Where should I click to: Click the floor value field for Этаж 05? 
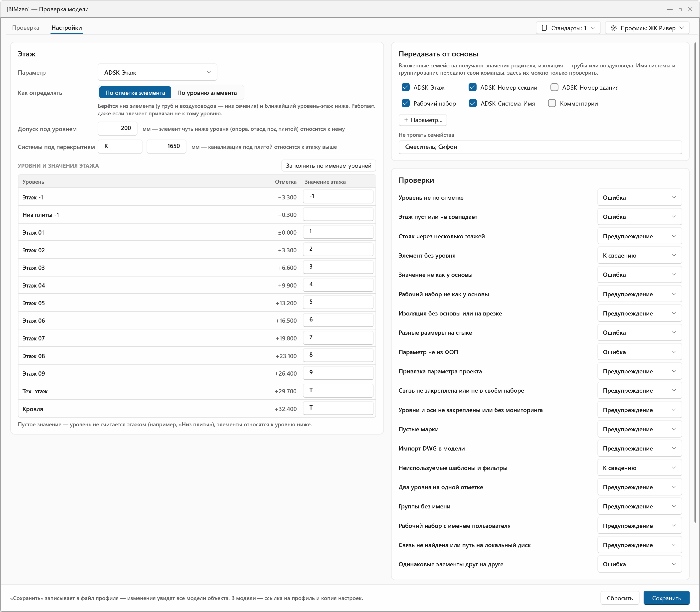(x=338, y=302)
